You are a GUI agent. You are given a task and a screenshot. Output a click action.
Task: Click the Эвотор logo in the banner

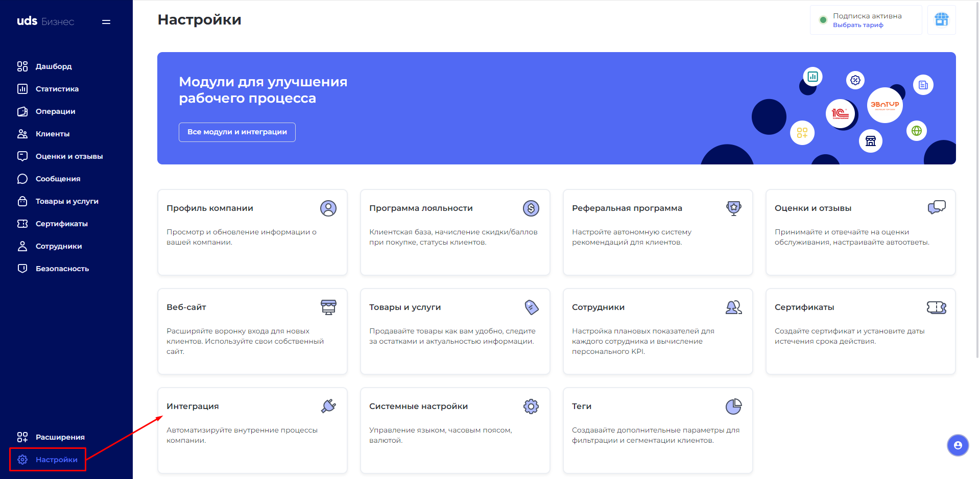pyautogui.click(x=885, y=105)
